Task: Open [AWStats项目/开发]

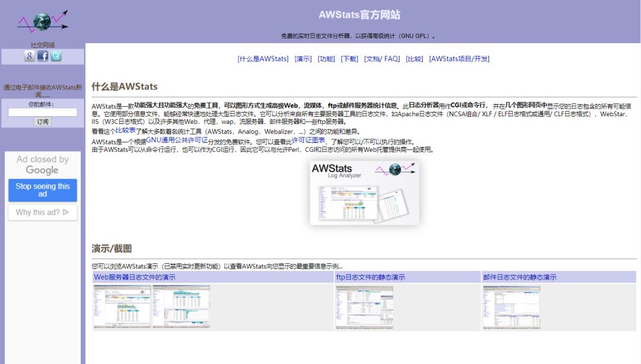Action: pyautogui.click(x=460, y=59)
